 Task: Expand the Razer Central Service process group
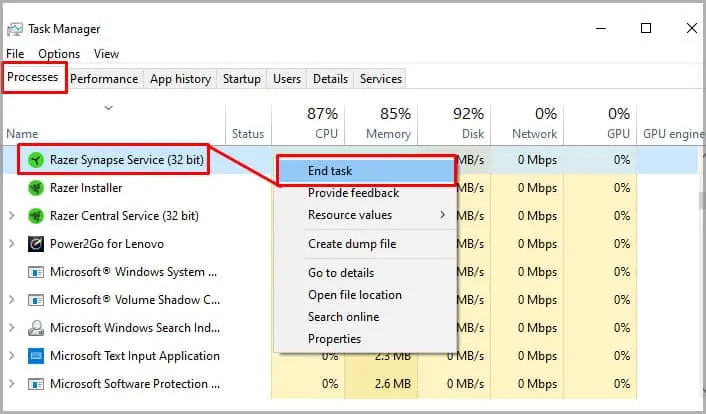point(12,216)
